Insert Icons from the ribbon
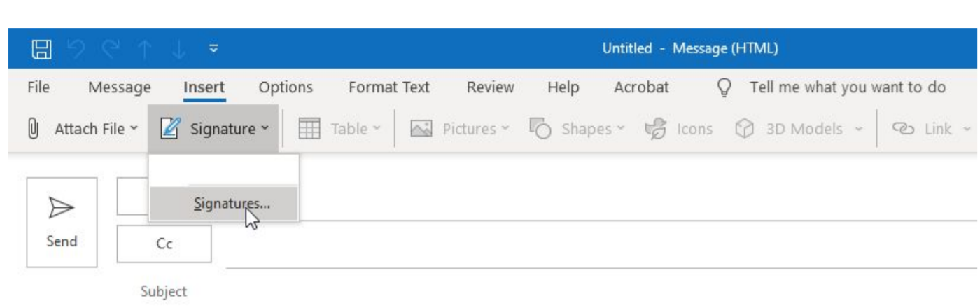 [x=679, y=129]
